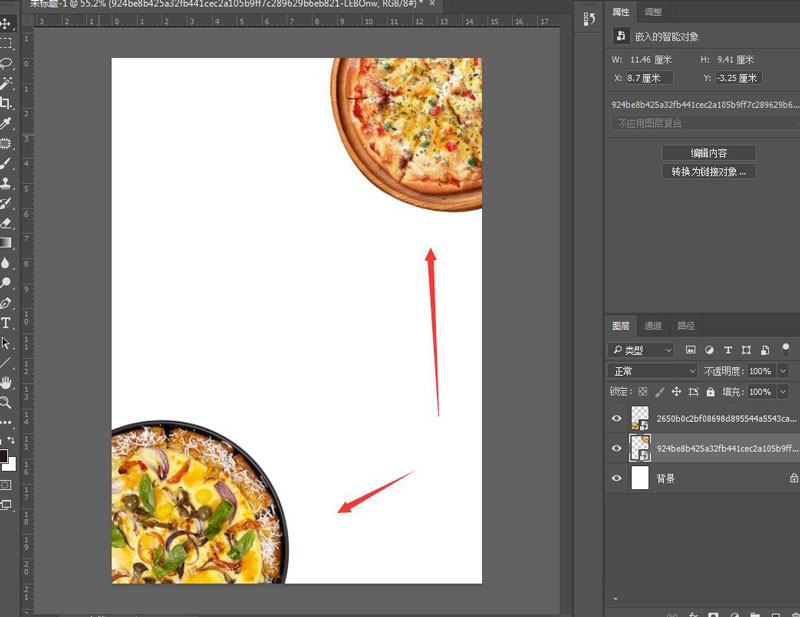The width and height of the screenshot is (800, 617).
Task: Open the 填充 fill slider arrow
Action: tap(783, 391)
